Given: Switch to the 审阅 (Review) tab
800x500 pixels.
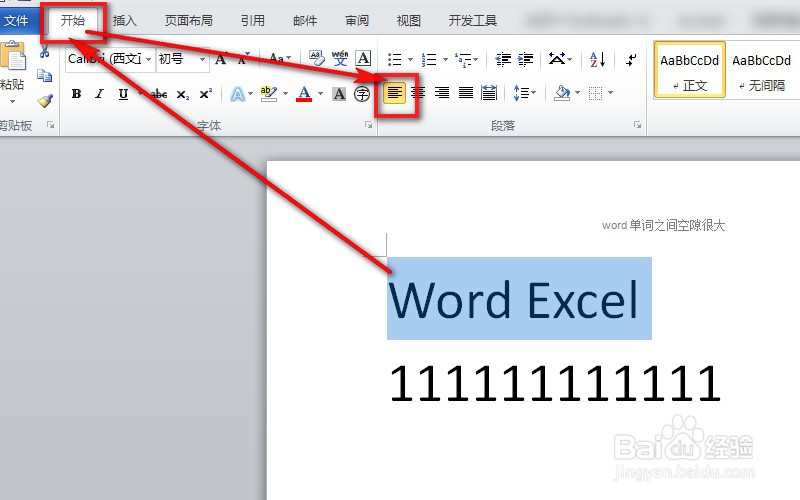Looking at the screenshot, I should point(357,21).
